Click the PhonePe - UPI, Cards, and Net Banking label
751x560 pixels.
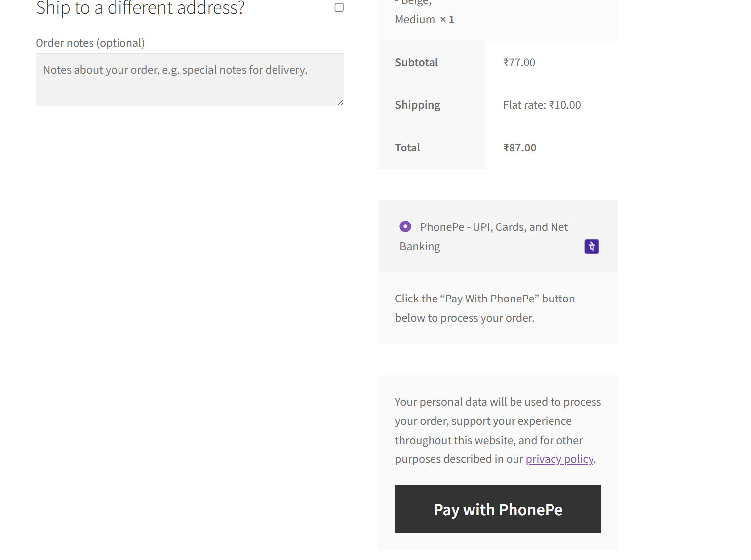point(484,236)
